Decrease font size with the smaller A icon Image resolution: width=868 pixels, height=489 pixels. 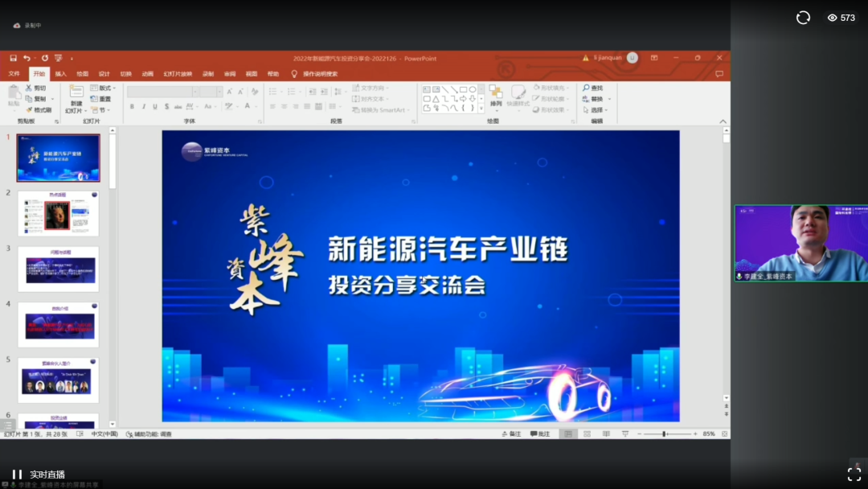click(x=240, y=92)
